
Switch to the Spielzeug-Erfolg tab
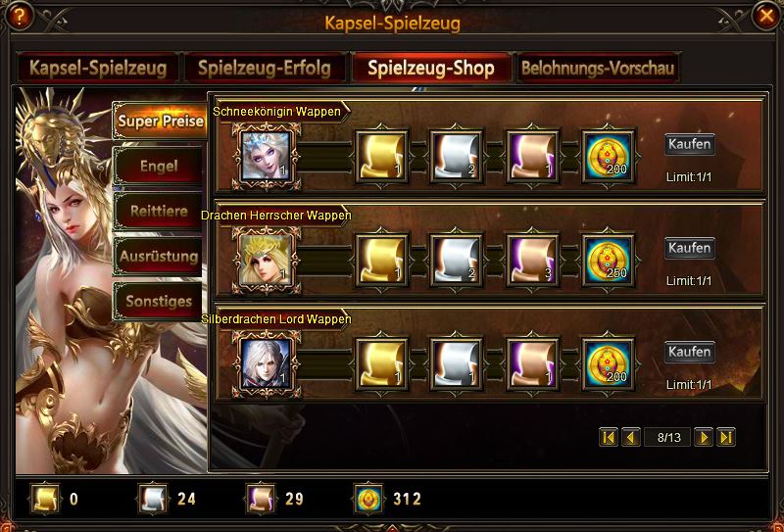point(265,68)
